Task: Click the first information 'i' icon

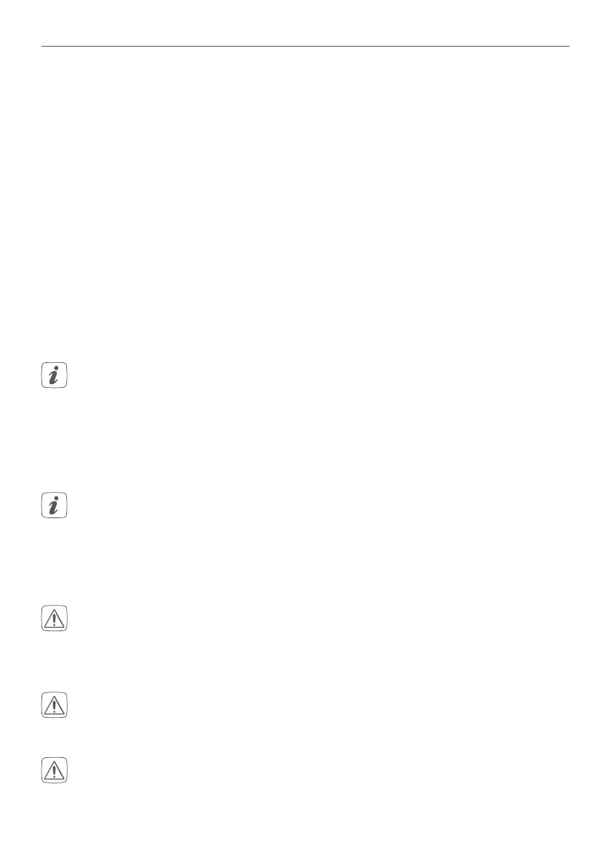Action: click(x=54, y=375)
